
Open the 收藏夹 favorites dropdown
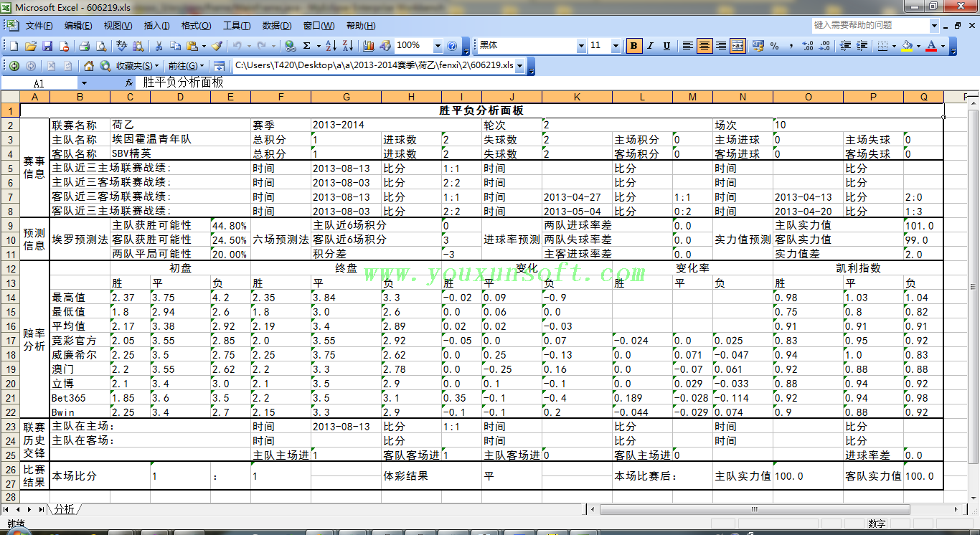point(138,65)
